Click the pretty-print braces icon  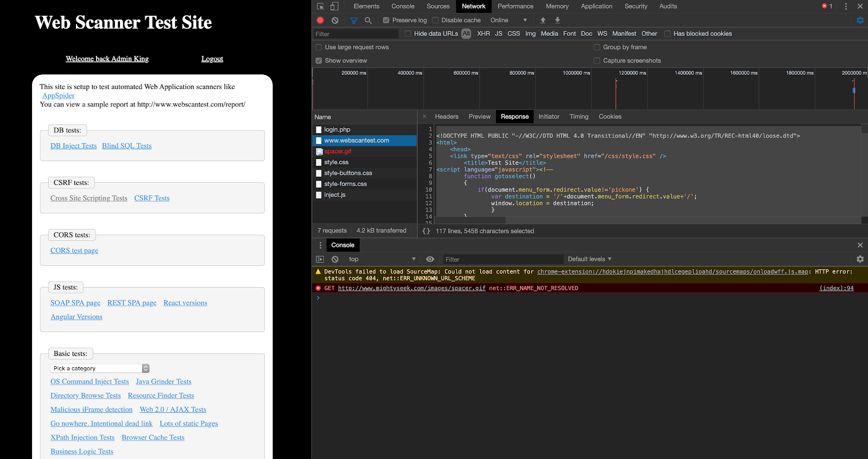click(426, 231)
